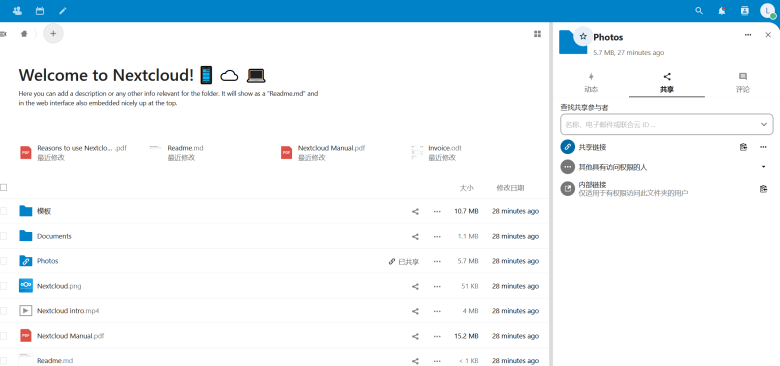Toggle the select-all files checkbox

pyautogui.click(x=3, y=187)
